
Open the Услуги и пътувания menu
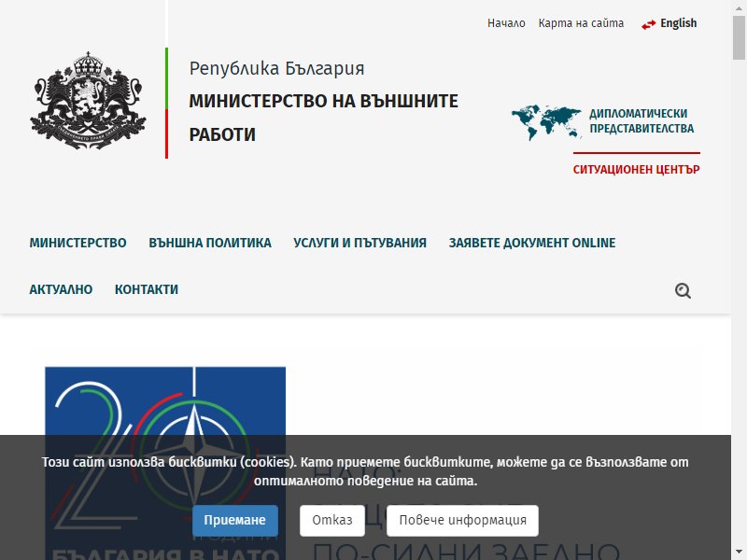360,243
